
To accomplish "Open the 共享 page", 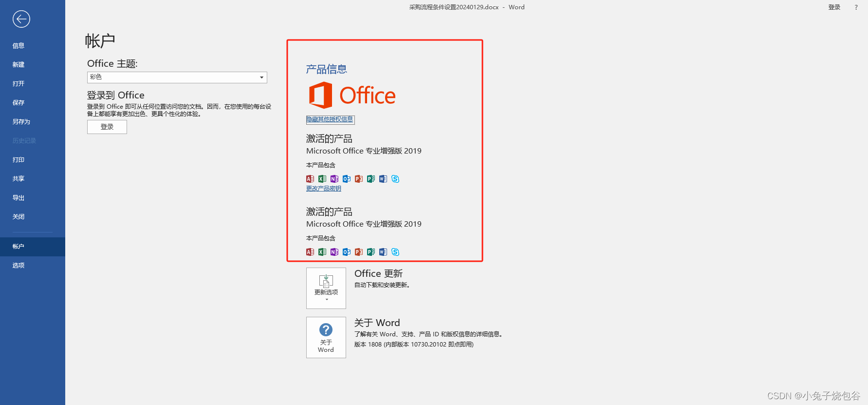I will (x=33, y=178).
